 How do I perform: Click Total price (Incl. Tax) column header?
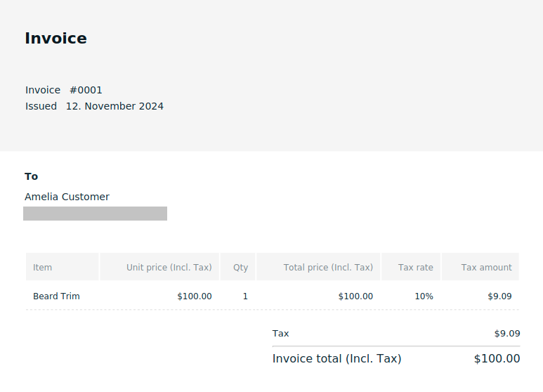[x=328, y=268]
